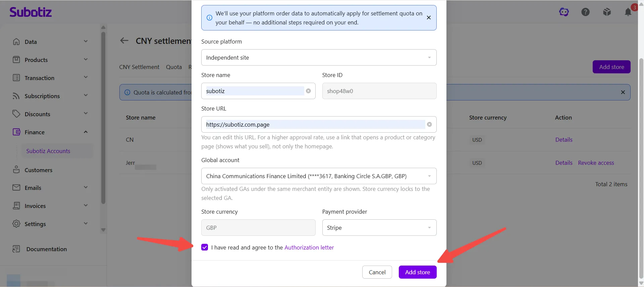Click the info icon in Quota notice
The width and height of the screenshot is (644, 287).
127,92
